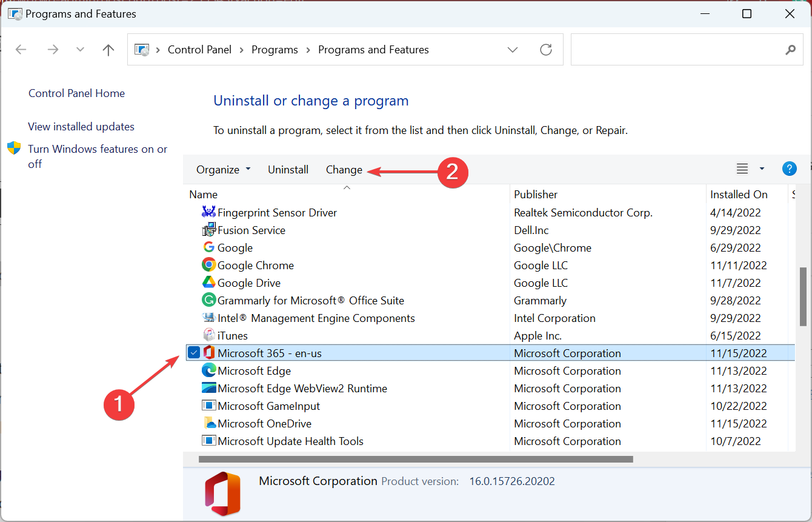
Task: Select the Microsoft GameInput icon
Action: (209, 406)
